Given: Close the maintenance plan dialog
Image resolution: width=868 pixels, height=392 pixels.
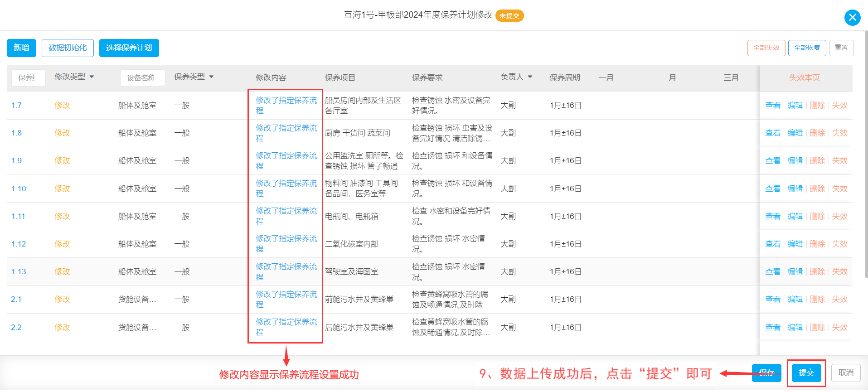Looking at the screenshot, I should coord(852,17).
